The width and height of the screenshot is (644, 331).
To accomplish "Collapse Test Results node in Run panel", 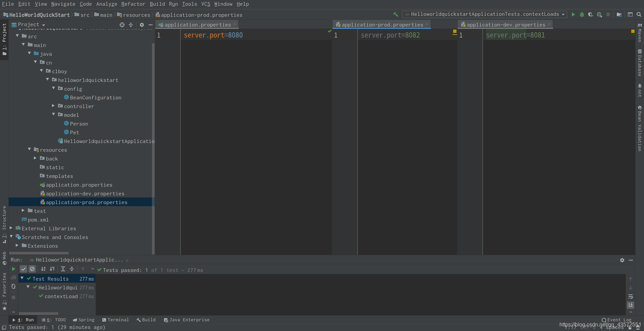I will pyautogui.click(x=22, y=278).
